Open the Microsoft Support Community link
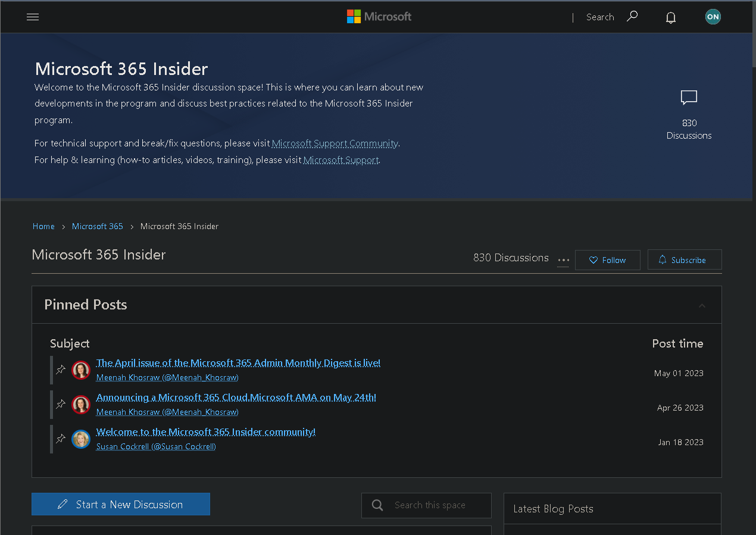The width and height of the screenshot is (756, 535). (335, 143)
